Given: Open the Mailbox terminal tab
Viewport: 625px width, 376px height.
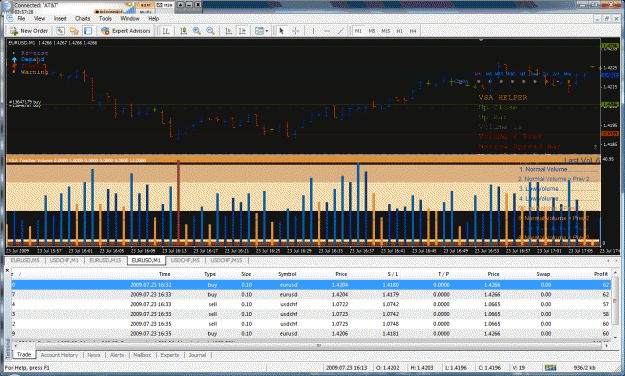Looking at the screenshot, I should click(142, 355).
